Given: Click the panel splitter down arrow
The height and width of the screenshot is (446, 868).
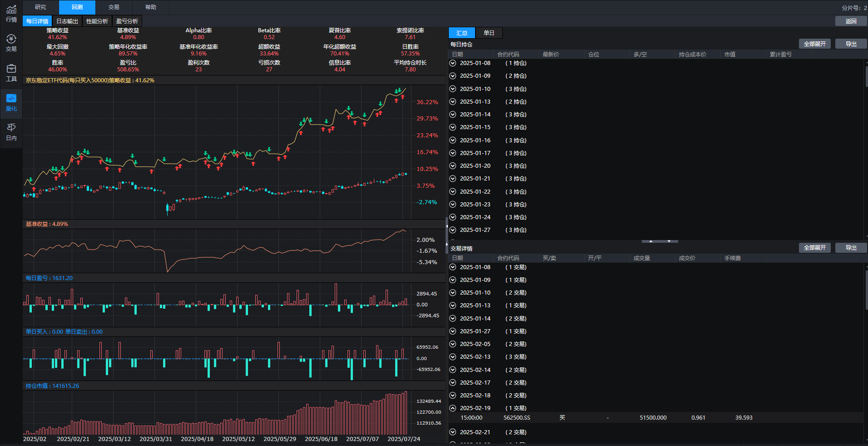Looking at the screenshot, I should click(x=669, y=241).
